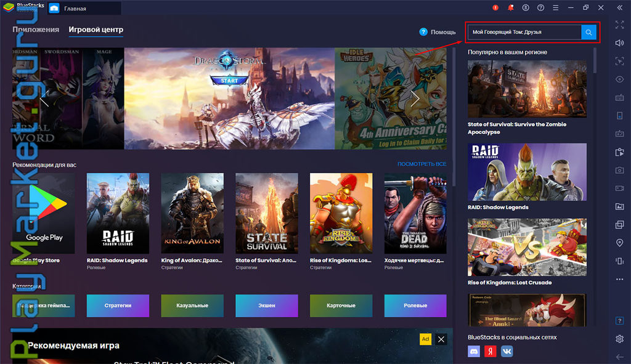The image size is (631, 364).
Task: Click Rise of Kingdoms: Lost Crusade title text
Action: pyautogui.click(x=510, y=282)
